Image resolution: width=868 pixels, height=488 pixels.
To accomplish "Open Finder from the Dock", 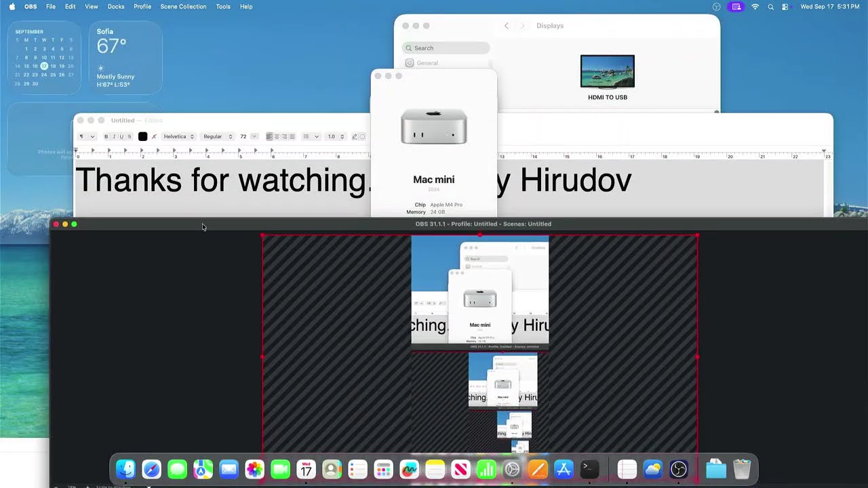I will point(125,469).
